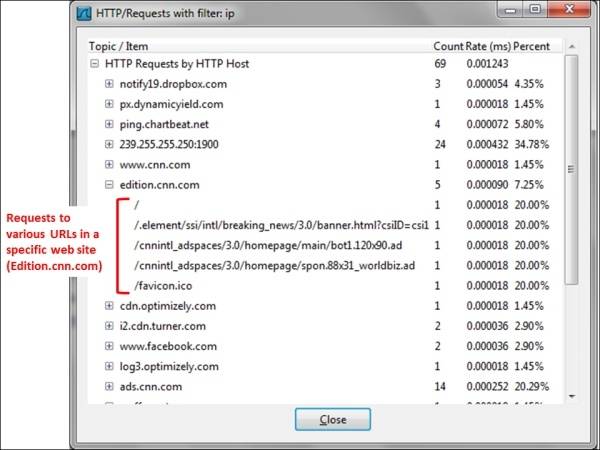The height and width of the screenshot is (450, 600).
Task: Select the notify19.dropbox.com host name
Action: pos(173,84)
